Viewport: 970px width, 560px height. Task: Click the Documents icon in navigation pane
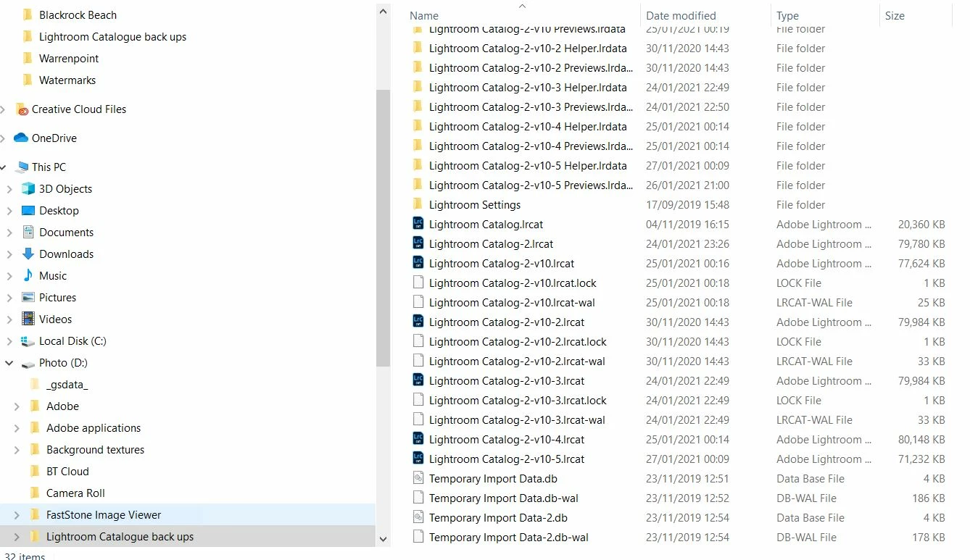[28, 232]
